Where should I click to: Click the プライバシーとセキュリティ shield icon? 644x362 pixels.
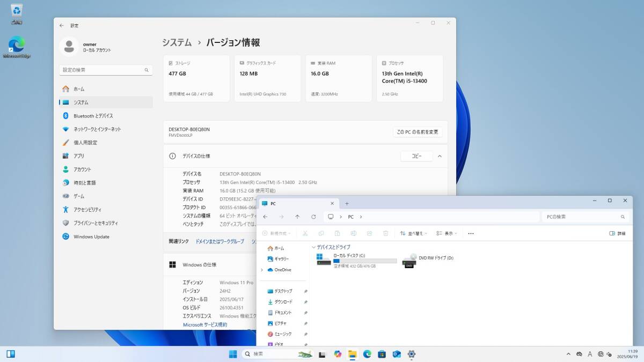click(65, 223)
